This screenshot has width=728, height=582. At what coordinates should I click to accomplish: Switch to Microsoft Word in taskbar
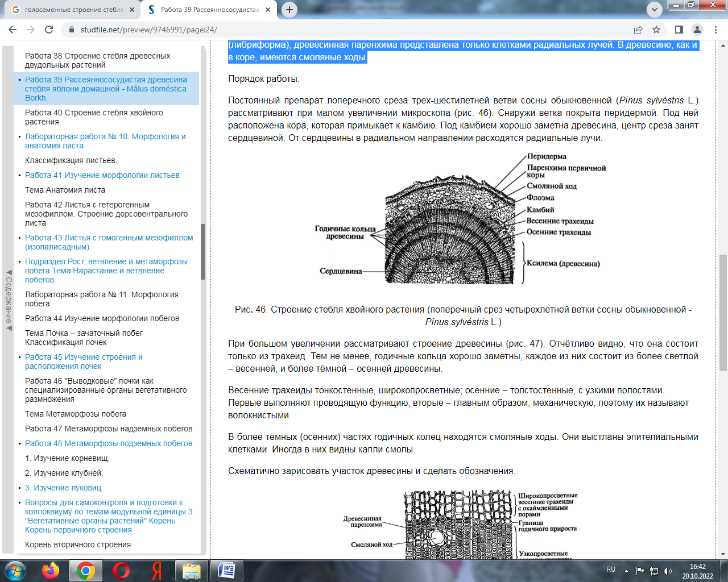(x=227, y=571)
